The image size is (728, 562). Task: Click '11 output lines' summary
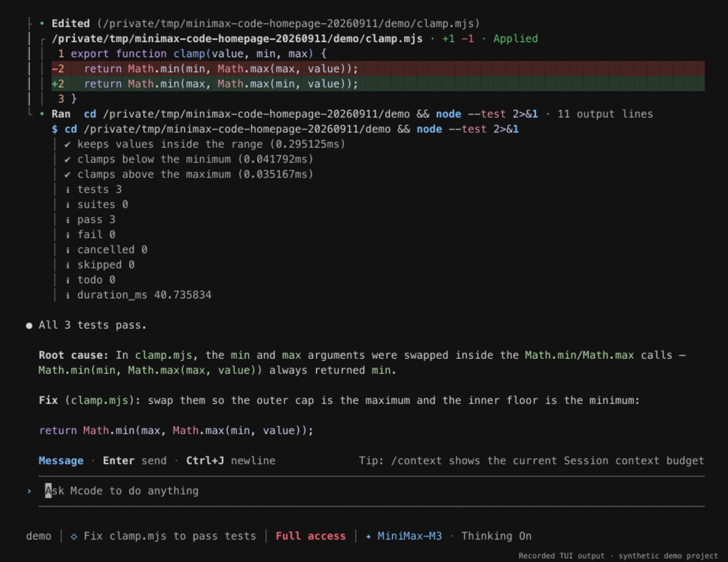point(605,114)
